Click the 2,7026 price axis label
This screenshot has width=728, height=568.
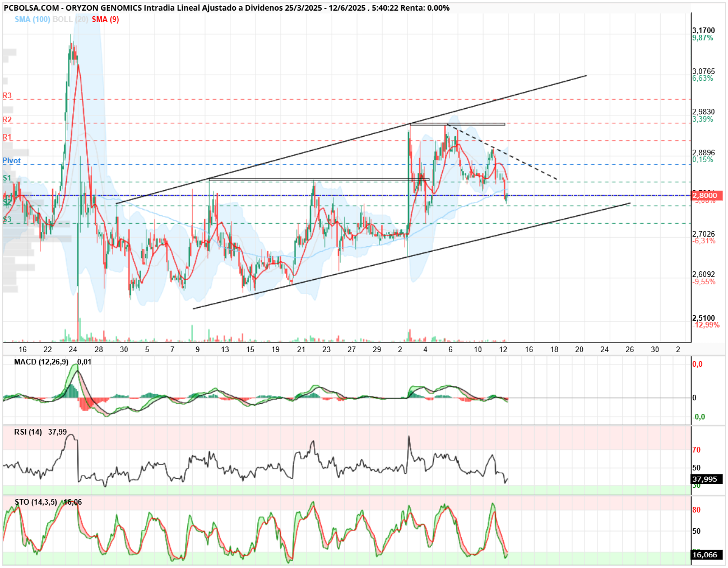tap(703, 234)
